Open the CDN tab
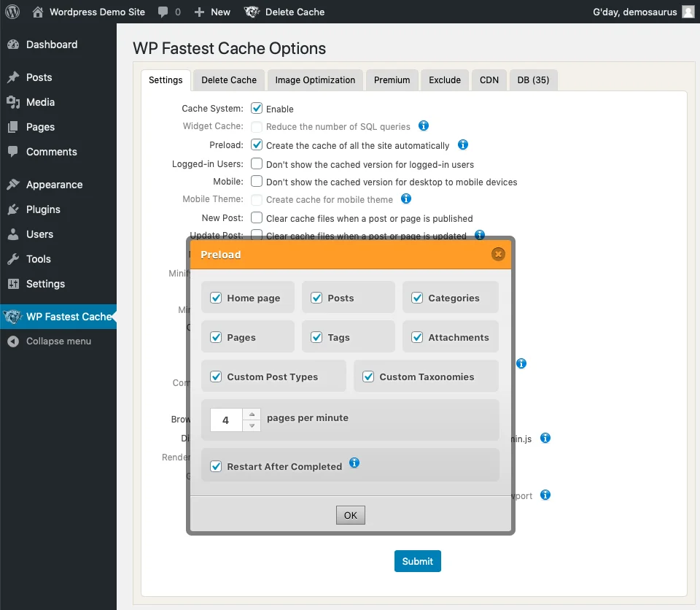This screenshot has height=610, width=700. point(489,80)
